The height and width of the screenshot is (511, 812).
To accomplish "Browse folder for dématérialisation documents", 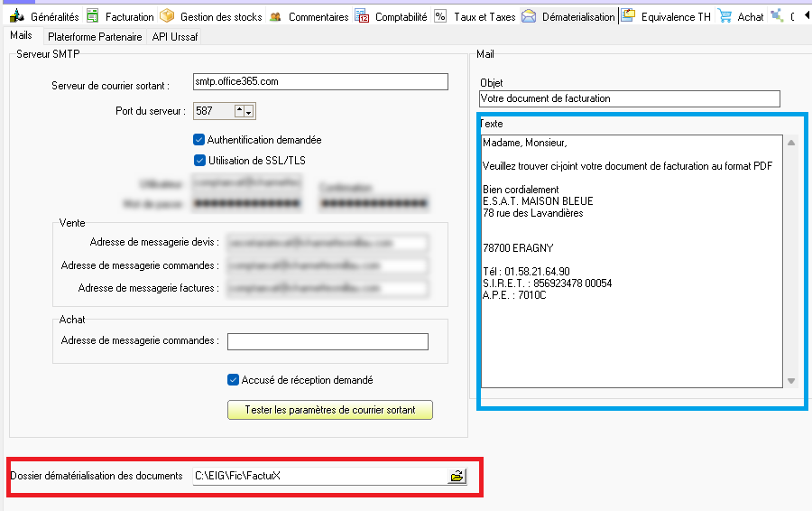I will [457, 476].
